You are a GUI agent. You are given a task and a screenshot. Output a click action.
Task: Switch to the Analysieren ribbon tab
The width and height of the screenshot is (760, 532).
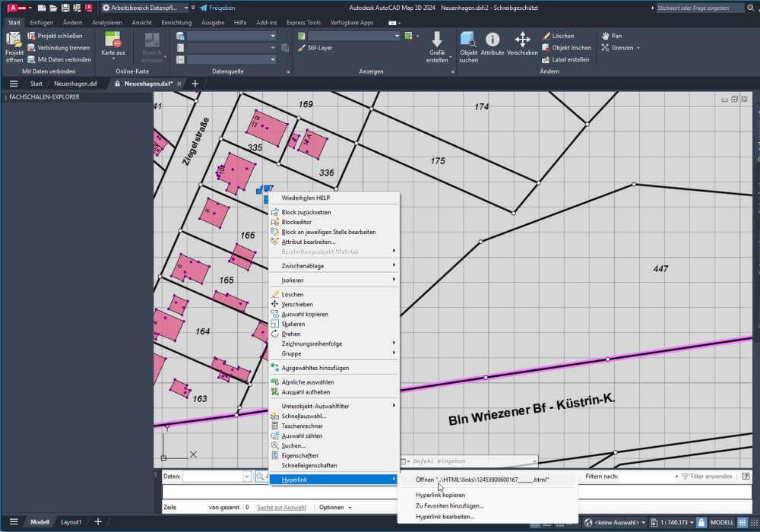coord(106,23)
